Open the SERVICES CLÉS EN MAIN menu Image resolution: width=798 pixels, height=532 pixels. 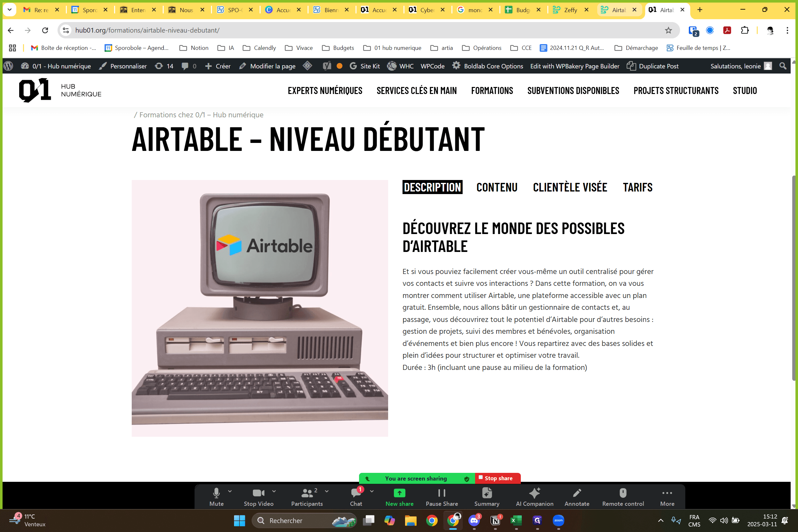point(417,90)
